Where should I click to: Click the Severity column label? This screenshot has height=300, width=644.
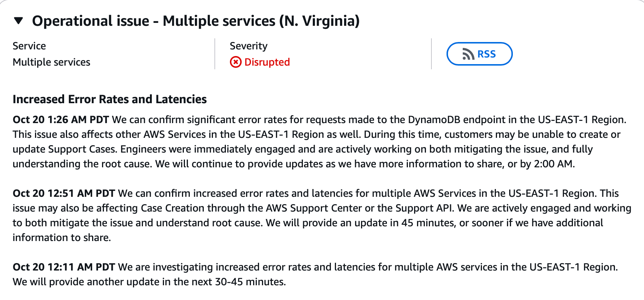[248, 46]
